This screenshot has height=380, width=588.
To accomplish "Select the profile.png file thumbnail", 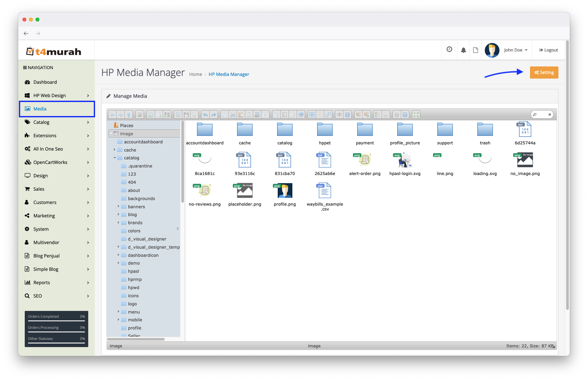I will click(285, 191).
